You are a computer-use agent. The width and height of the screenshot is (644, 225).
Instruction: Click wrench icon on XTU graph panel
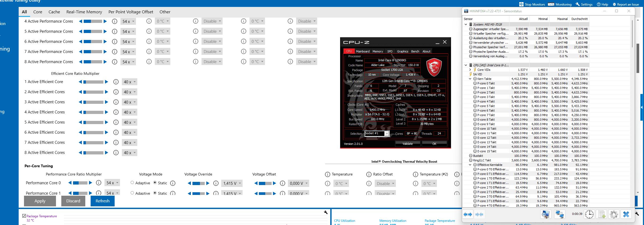point(325,212)
